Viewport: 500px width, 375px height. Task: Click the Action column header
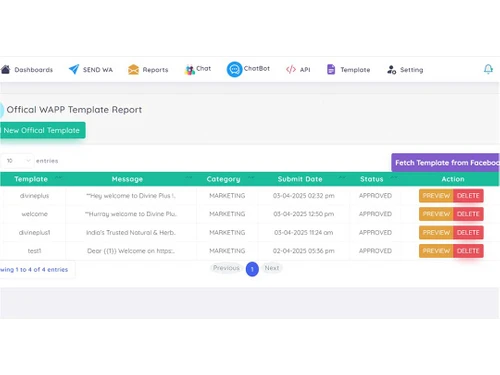coord(453,179)
